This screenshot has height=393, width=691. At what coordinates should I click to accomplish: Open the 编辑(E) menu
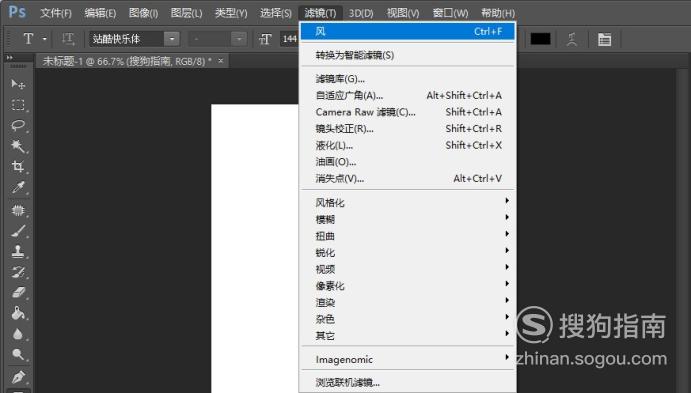100,13
